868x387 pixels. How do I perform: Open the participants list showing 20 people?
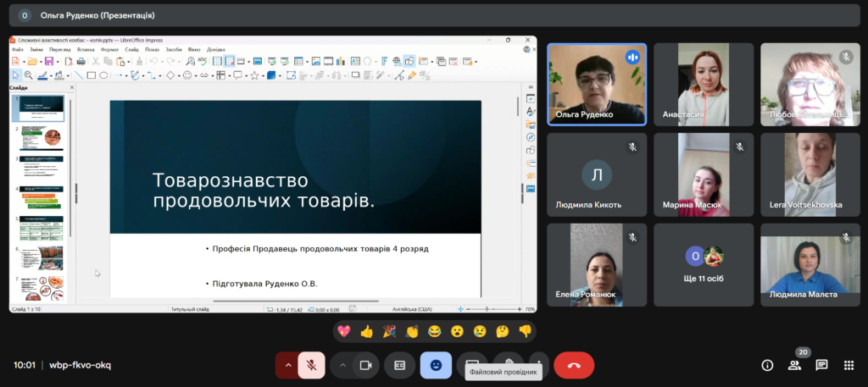[795, 365]
